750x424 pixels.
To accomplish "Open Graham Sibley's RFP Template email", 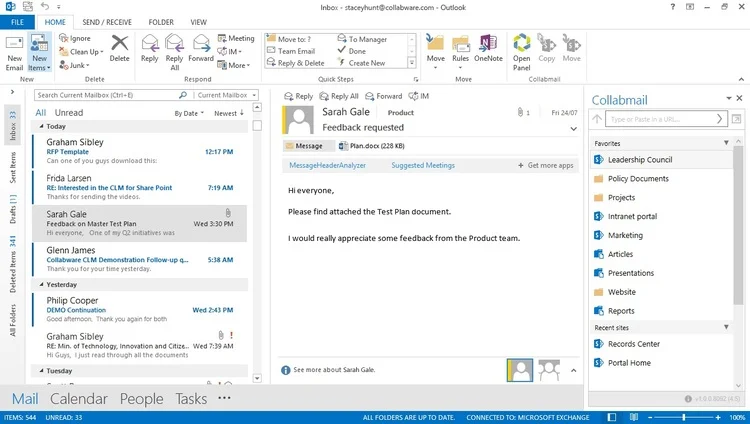I will [140, 151].
